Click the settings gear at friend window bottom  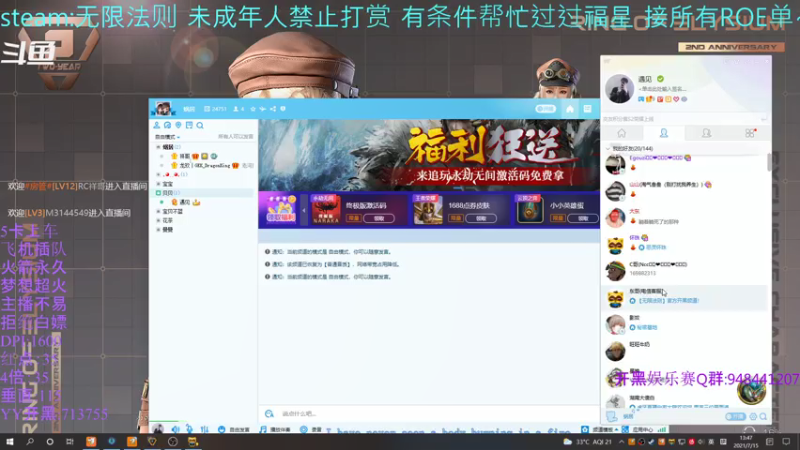coord(753,417)
